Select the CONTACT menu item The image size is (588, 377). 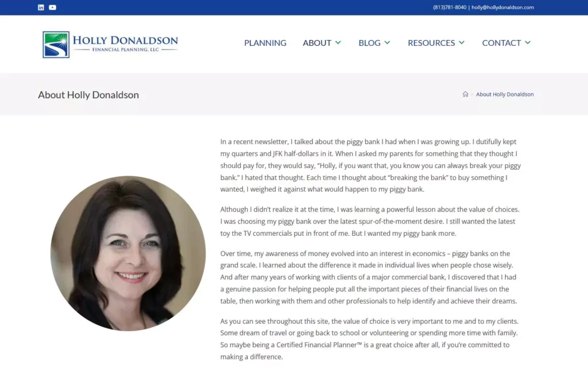pyautogui.click(x=501, y=42)
